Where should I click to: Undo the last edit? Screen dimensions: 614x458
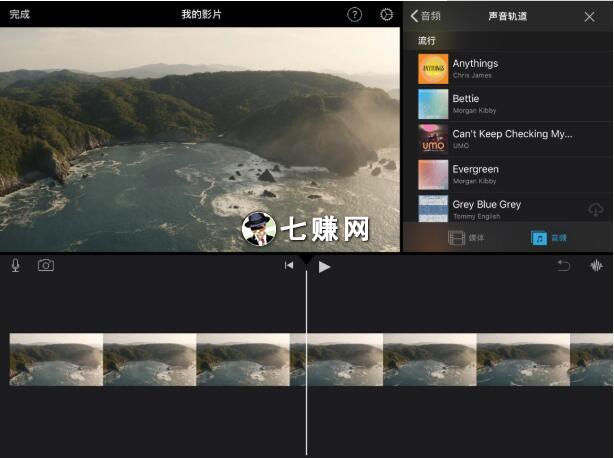coord(563,265)
